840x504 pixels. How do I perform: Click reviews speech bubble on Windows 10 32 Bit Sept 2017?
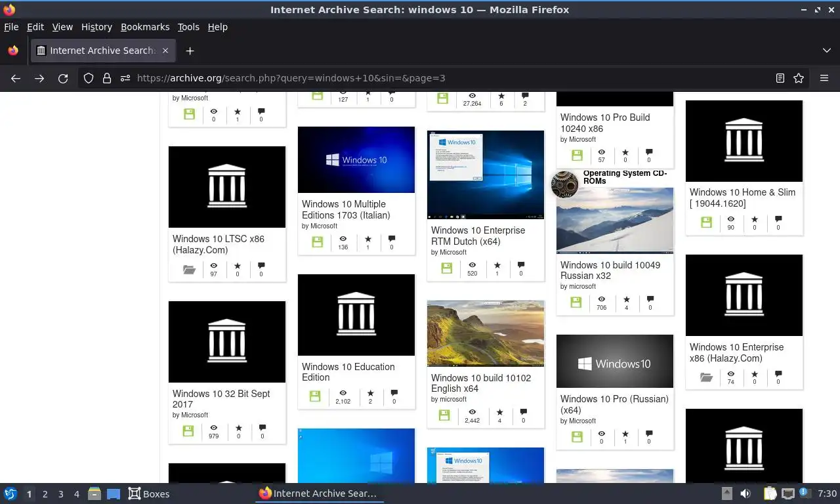coord(262,428)
